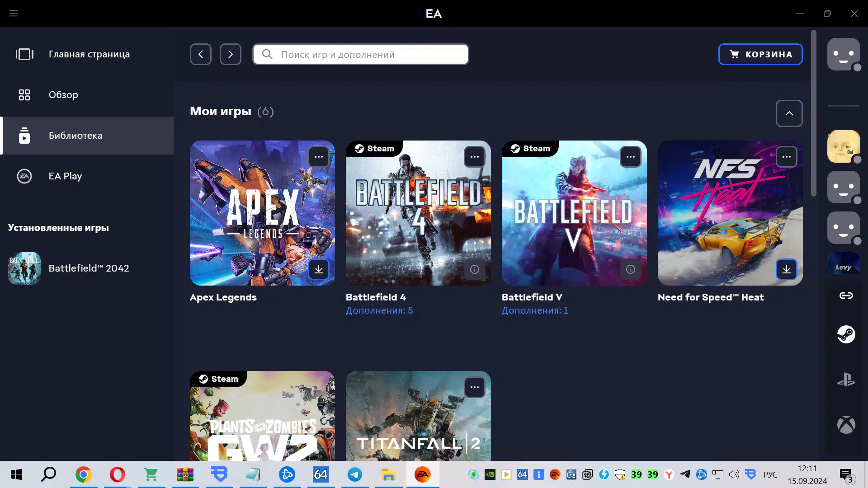Open Titanfall 2 cover art
868x488 pixels.
(418, 416)
